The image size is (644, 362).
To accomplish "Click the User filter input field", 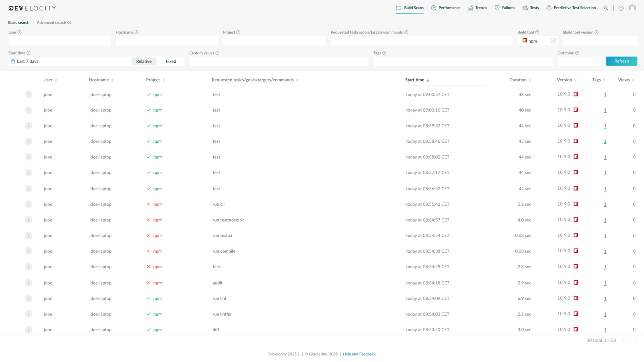I will [x=59, y=40].
